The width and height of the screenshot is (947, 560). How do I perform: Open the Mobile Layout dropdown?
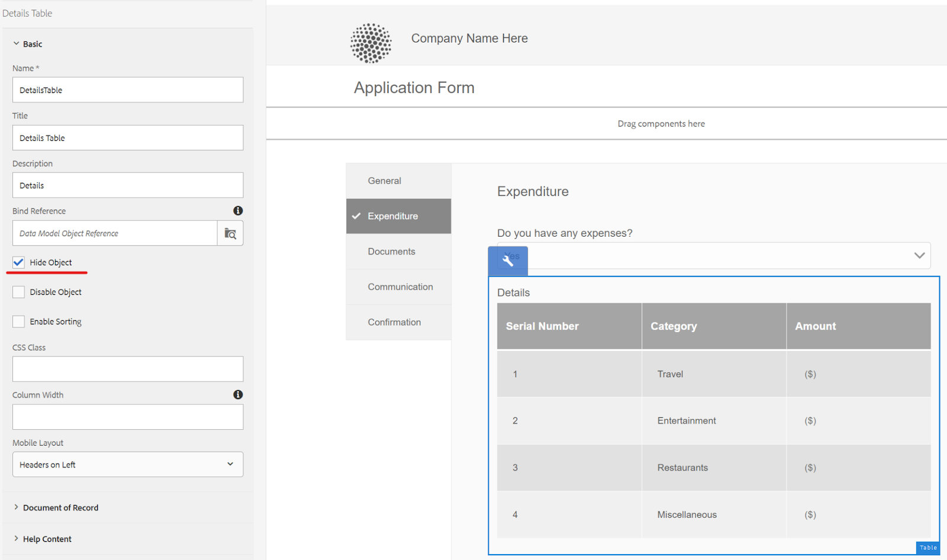[x=128, y=465]
